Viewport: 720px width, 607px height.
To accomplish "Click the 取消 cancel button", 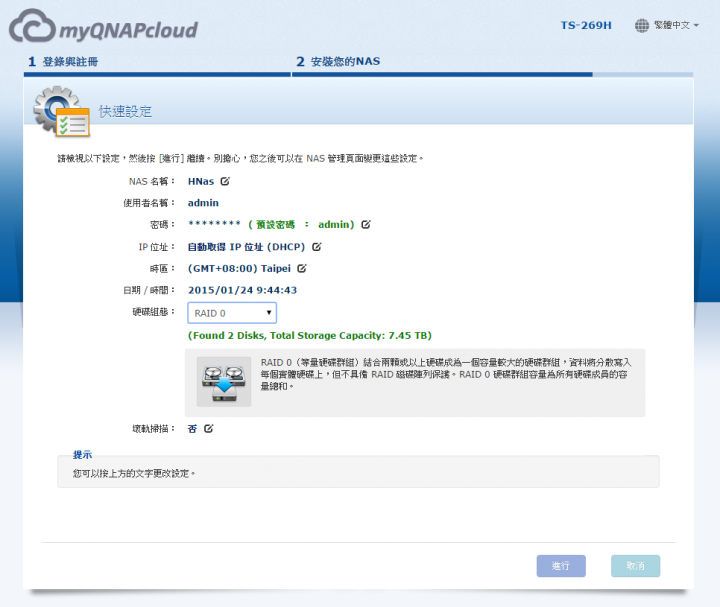I will pyautogui.click(x=636, y=566).
